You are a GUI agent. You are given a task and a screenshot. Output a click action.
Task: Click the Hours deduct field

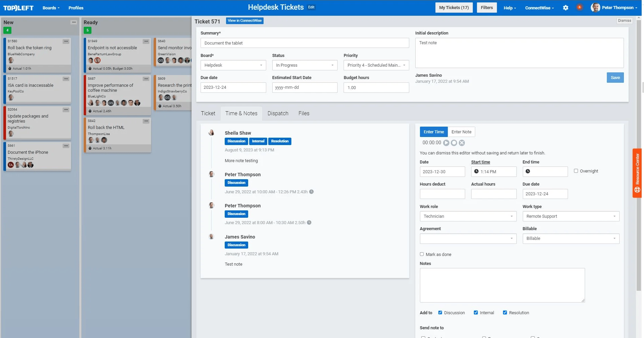(442, 194)
